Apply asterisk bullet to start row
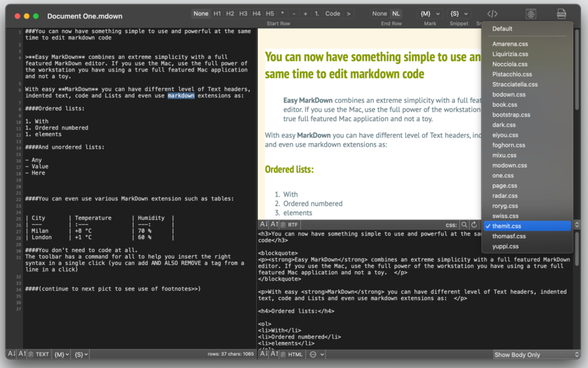588x368 pixels. pos(282,13)
